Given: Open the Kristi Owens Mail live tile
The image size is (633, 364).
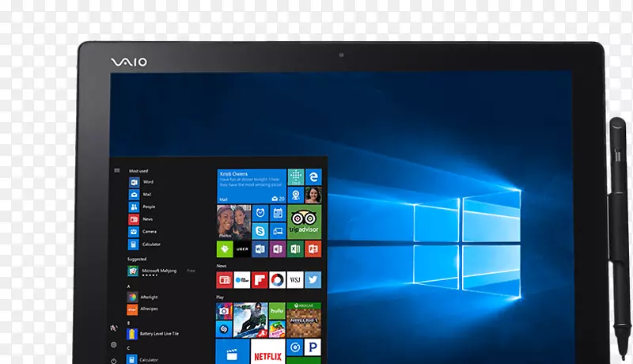Looking at the screenshot, I should [251, 186].
